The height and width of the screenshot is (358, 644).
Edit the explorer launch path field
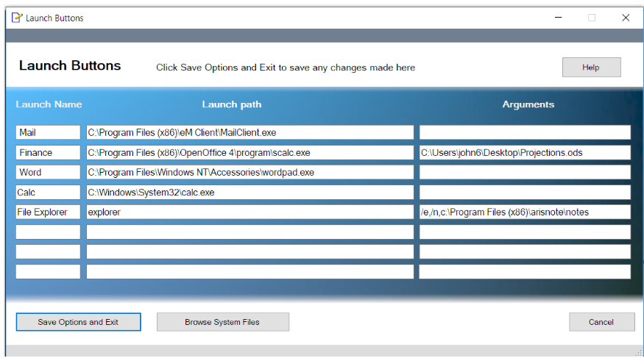[x=250, y=212]
